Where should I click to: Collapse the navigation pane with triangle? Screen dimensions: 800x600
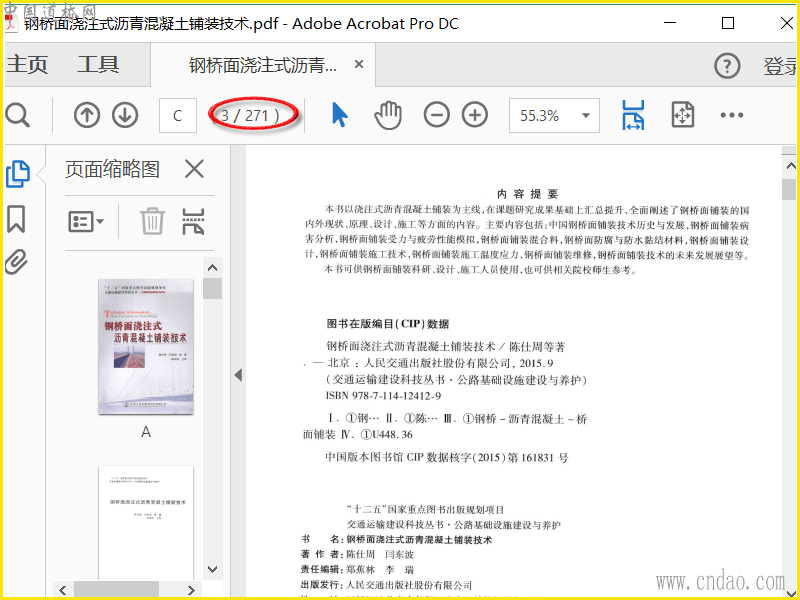pyautogui.click(x=238, y=375)
